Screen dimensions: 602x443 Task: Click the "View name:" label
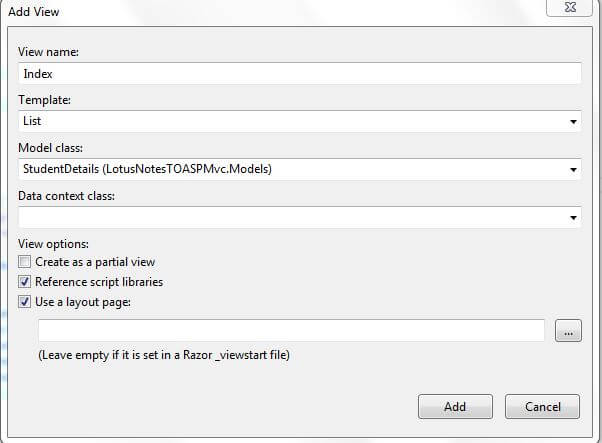pos(49,52)
